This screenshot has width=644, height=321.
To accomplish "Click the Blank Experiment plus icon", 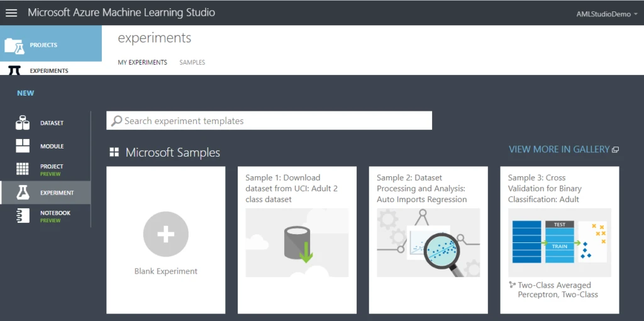I will (165, 234).
